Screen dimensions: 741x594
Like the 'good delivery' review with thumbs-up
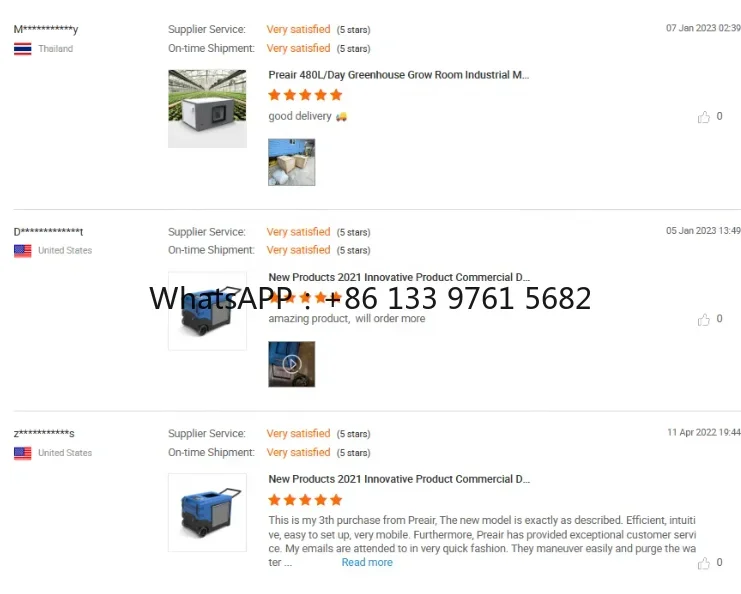pos(704,117)
